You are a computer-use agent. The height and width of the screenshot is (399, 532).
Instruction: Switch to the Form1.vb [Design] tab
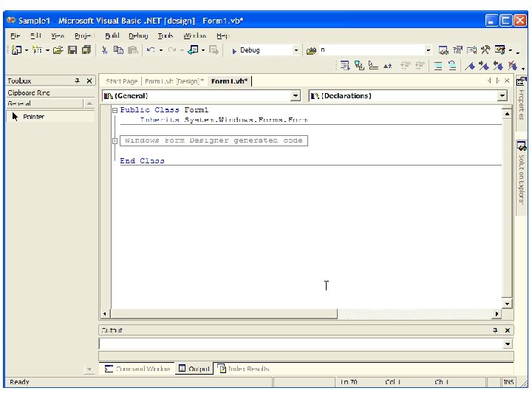click(174, 81)
